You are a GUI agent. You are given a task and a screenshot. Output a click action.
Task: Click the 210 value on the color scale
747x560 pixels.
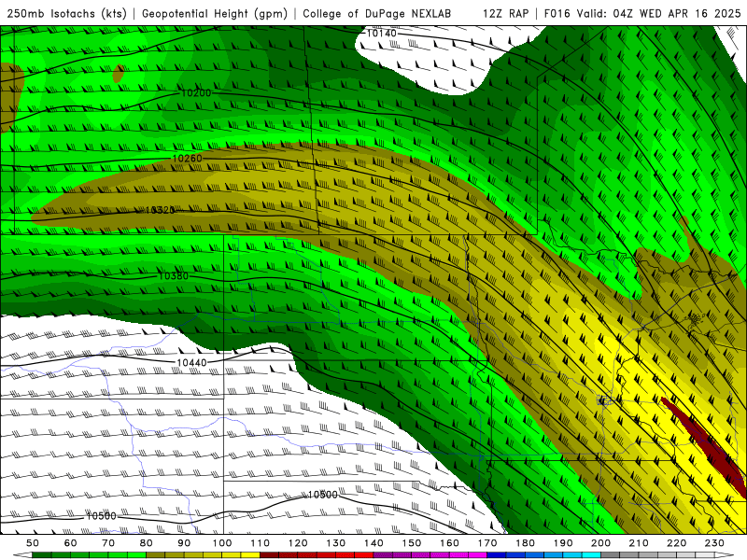(639, 543)
